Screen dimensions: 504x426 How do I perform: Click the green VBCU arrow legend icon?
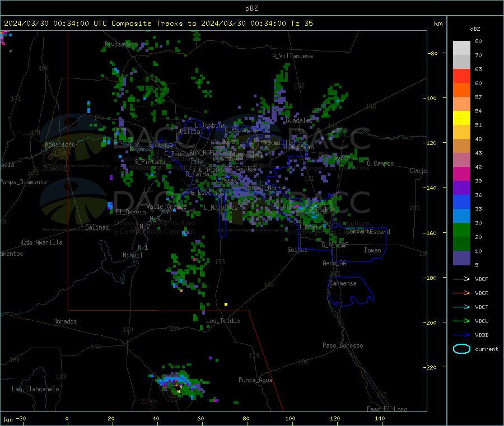[461, 321]
